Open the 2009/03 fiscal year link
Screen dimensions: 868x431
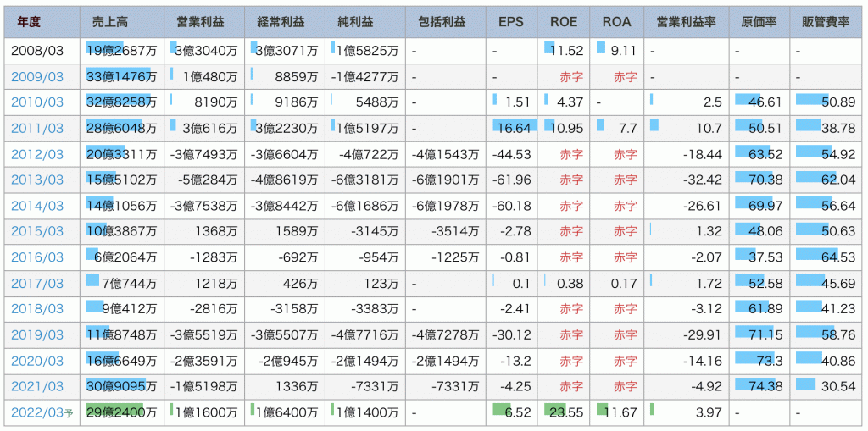click(x=37, y=77)
